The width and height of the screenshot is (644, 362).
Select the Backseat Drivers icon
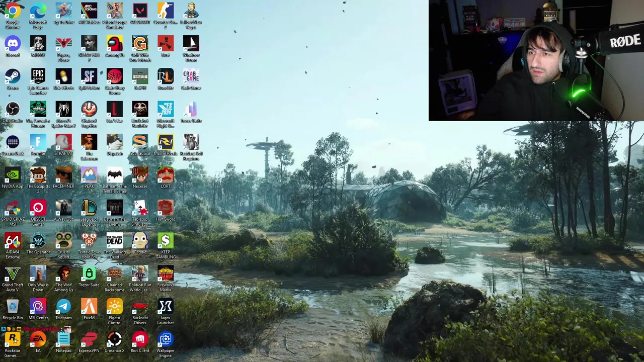pos(140,306)
